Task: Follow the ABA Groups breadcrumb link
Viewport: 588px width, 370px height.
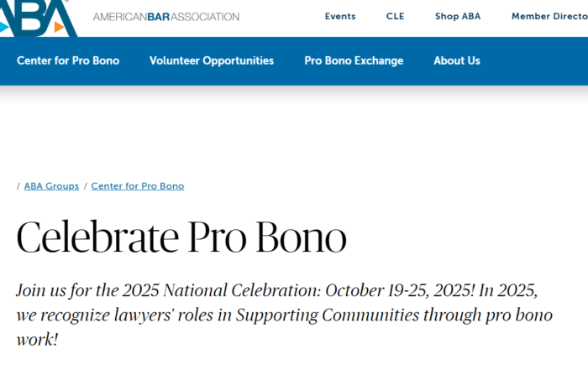Action: click(x=51, y=186)
